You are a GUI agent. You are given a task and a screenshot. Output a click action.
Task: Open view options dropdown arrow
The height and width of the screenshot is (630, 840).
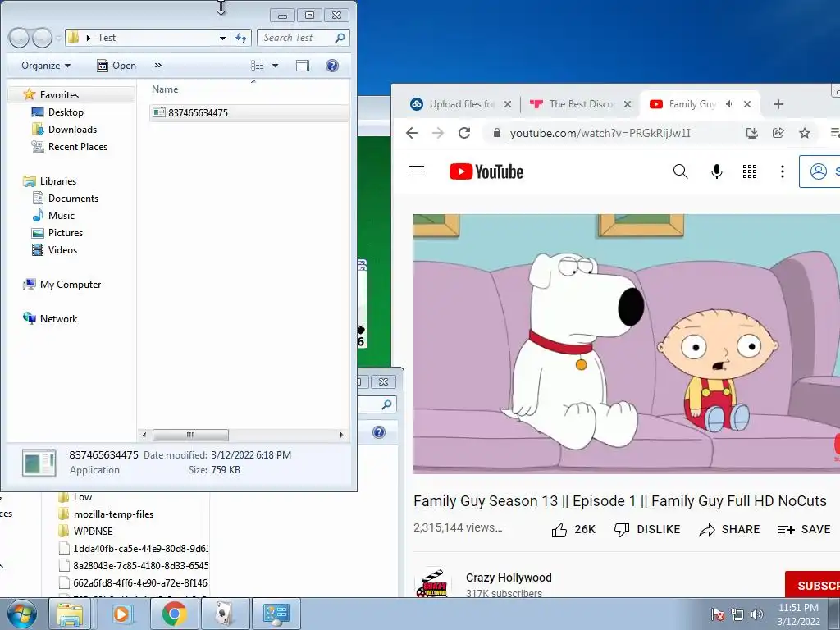[276, 66]
